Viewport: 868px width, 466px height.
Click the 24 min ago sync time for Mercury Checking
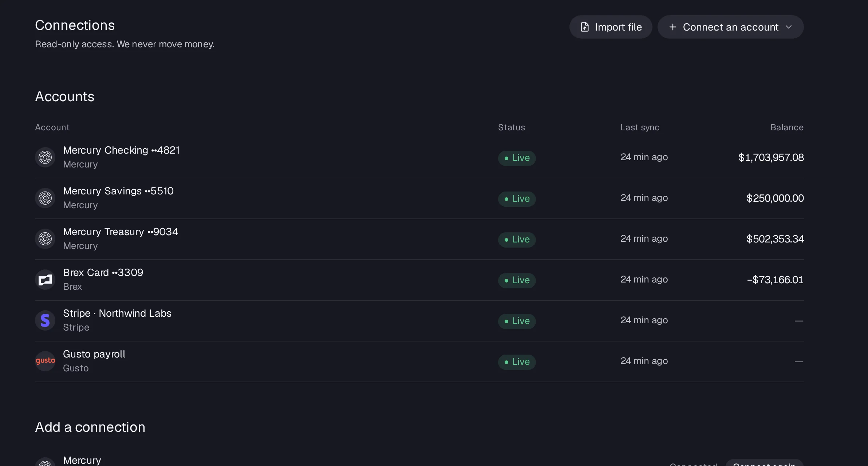(644, 157)
